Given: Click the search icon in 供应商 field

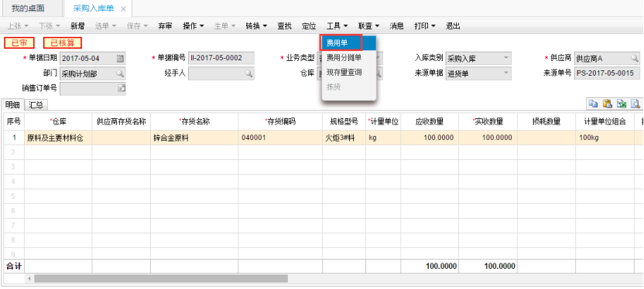Looking at the screenshot, I should tap(635, 59).
